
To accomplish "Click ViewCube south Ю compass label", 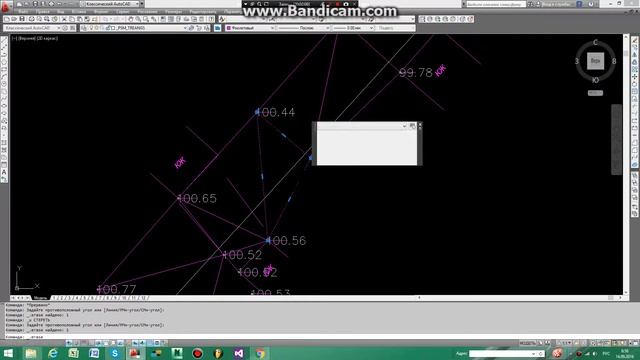I will [x=595, y=80].
